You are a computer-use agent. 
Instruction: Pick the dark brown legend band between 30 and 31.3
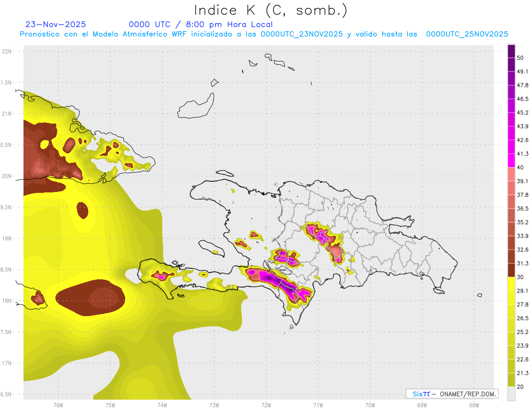pos(511,270)
